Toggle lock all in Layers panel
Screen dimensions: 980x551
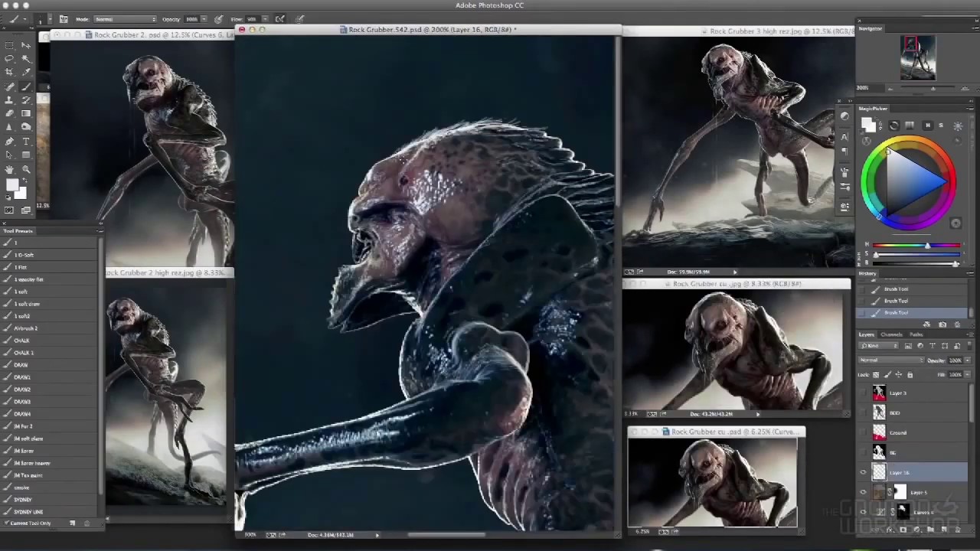910,374
